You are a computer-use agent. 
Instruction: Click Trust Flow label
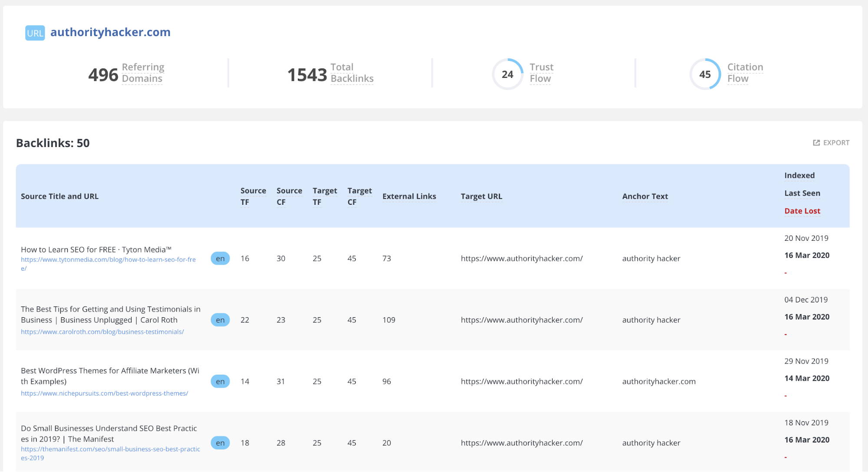coord(541,73)
